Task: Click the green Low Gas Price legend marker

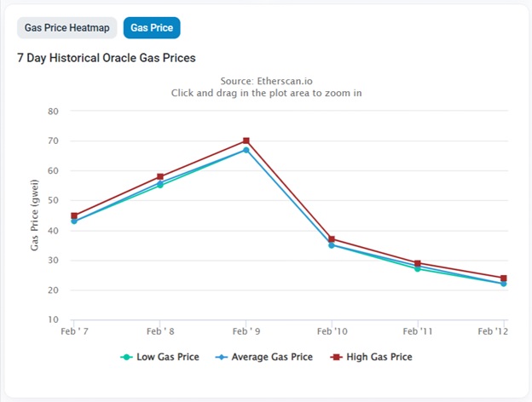Action: [126, 357]
